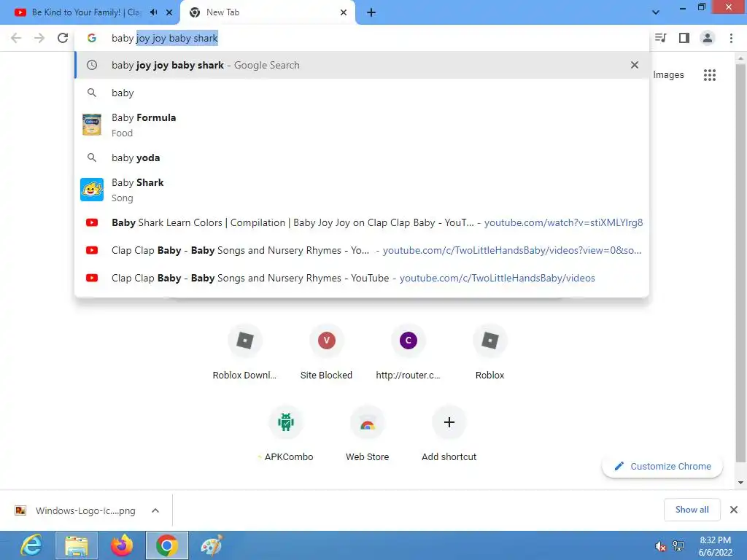The height and width of the screenshot is (560, 747).
Task: Open the http://router.c... shortcut
Action: click(409, 353)
